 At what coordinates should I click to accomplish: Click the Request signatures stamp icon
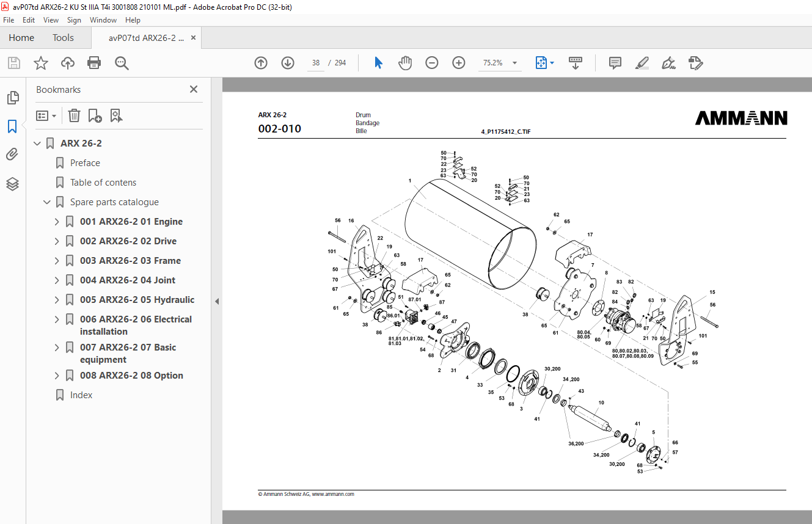695,63
